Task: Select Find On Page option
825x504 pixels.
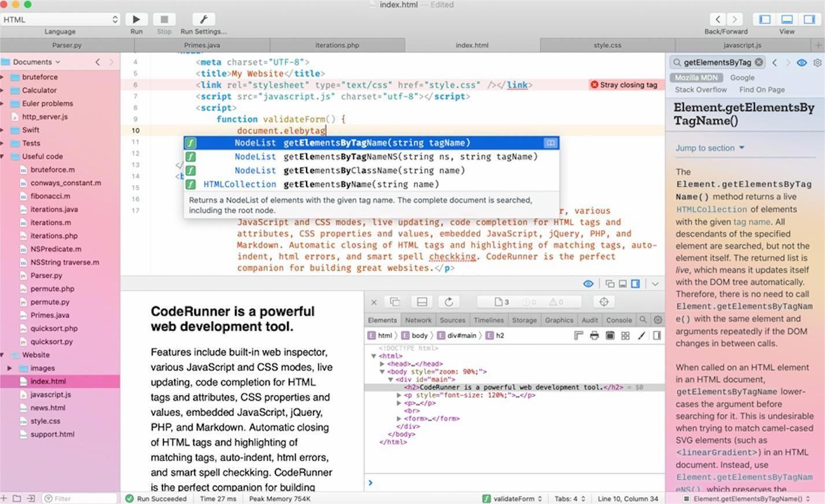Action: click(762, 90)
